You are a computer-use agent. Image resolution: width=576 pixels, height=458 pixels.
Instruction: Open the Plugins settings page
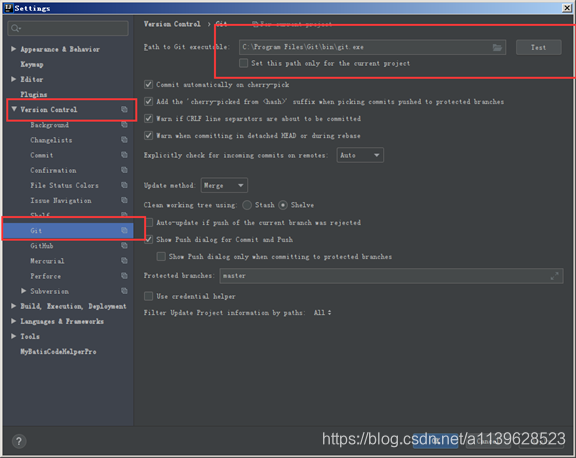pyautogui.click(x=34, y=94)
